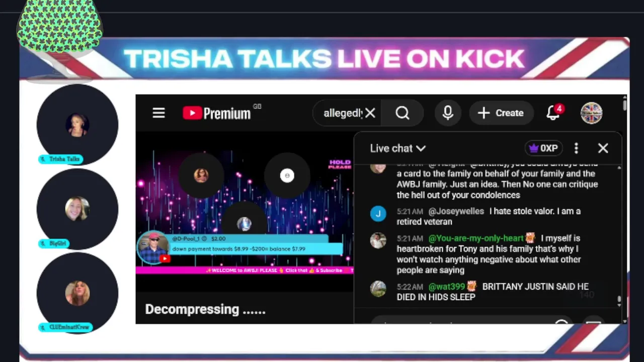
Task: Click the CLUEminatiCrew name label
Action: (65, 327)
